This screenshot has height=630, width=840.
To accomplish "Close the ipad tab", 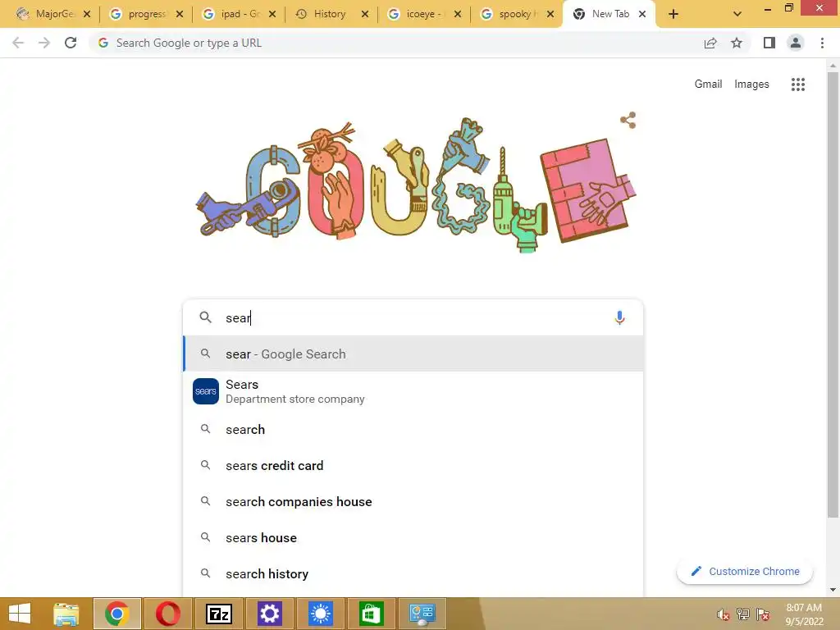I will [272, 15].
